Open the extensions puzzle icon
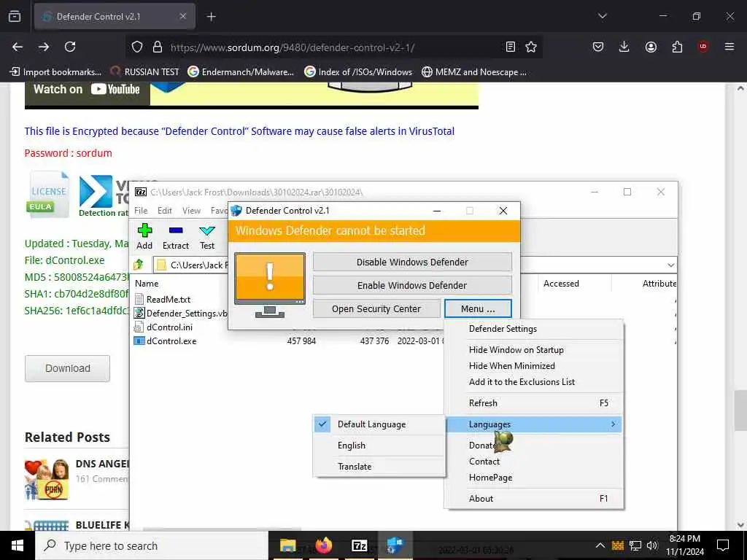Viewport: 747px width, 560px height. pos(677,47)
